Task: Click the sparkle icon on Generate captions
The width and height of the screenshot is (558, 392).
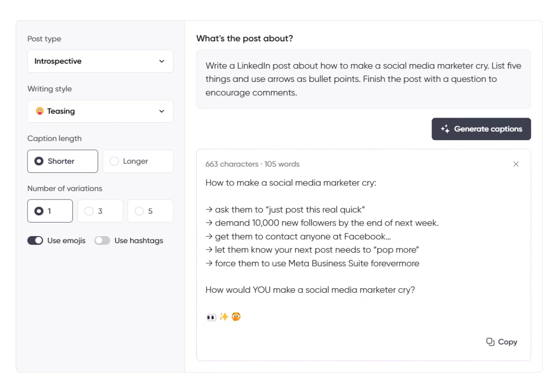Action: click(445, 129)
